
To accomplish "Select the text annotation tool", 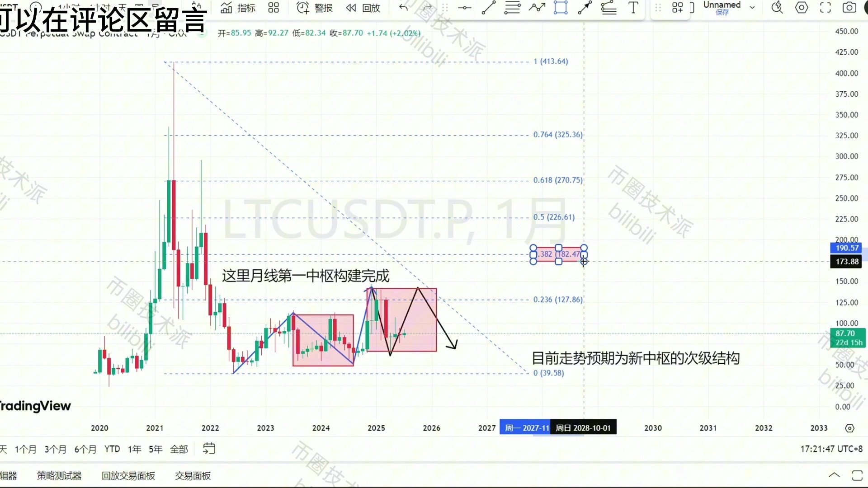I will [x=633, y=8].
